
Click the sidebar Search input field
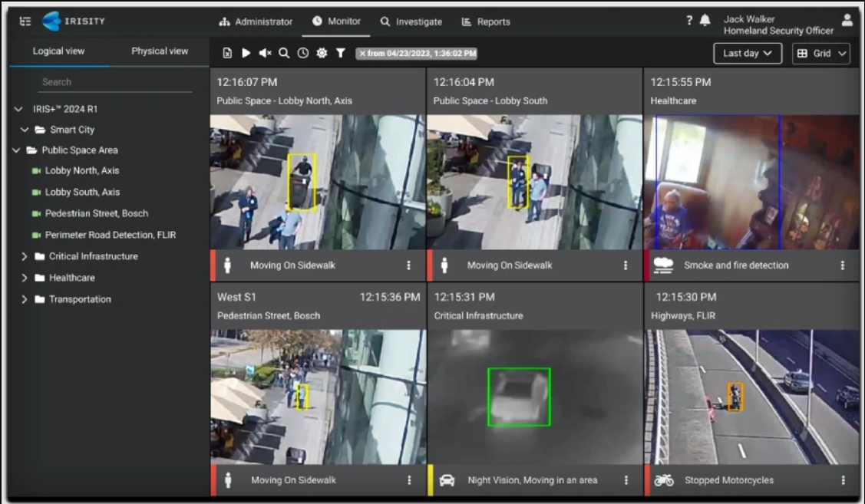115,81
